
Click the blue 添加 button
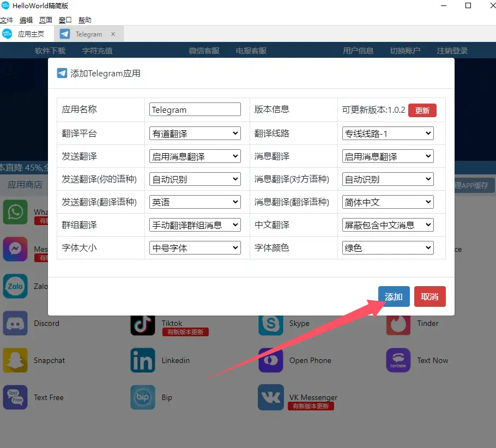click(394, 296)
